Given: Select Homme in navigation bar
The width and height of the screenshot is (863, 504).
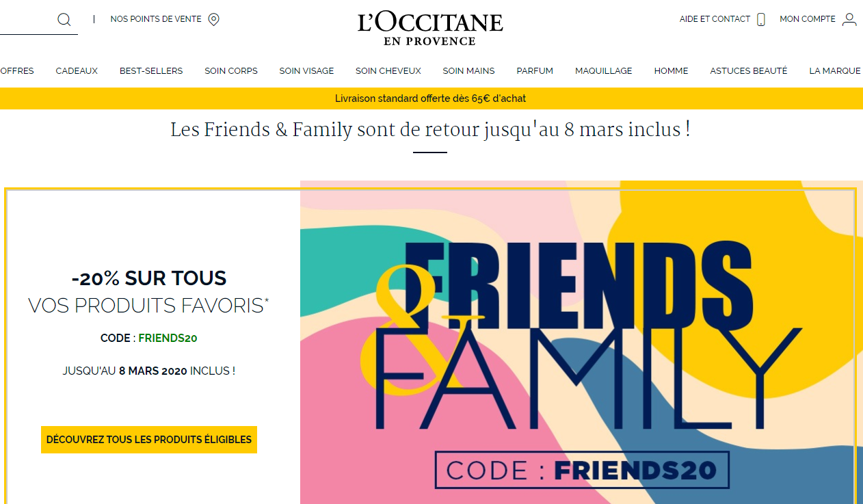Looking at the screenshot, I should pos(671,70).
